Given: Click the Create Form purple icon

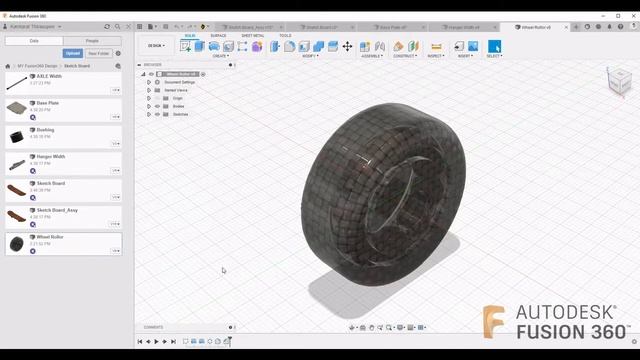Looking at the screenshot, I should 257,46.
